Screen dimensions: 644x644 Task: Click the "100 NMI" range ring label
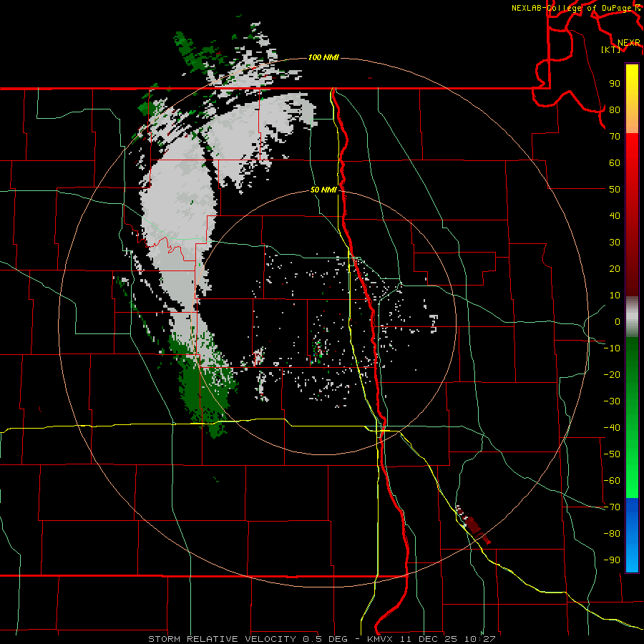click(323, 57)
